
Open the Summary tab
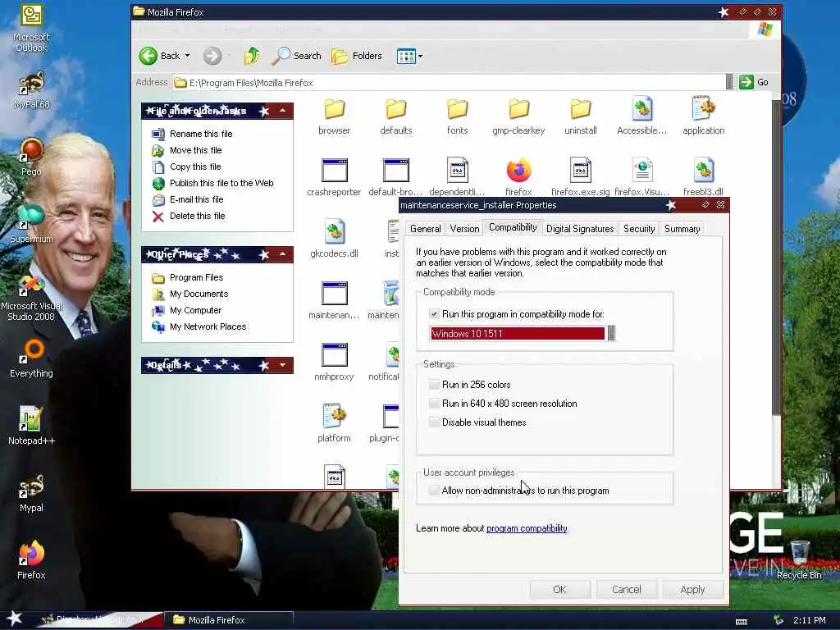[x=682, y=229]
